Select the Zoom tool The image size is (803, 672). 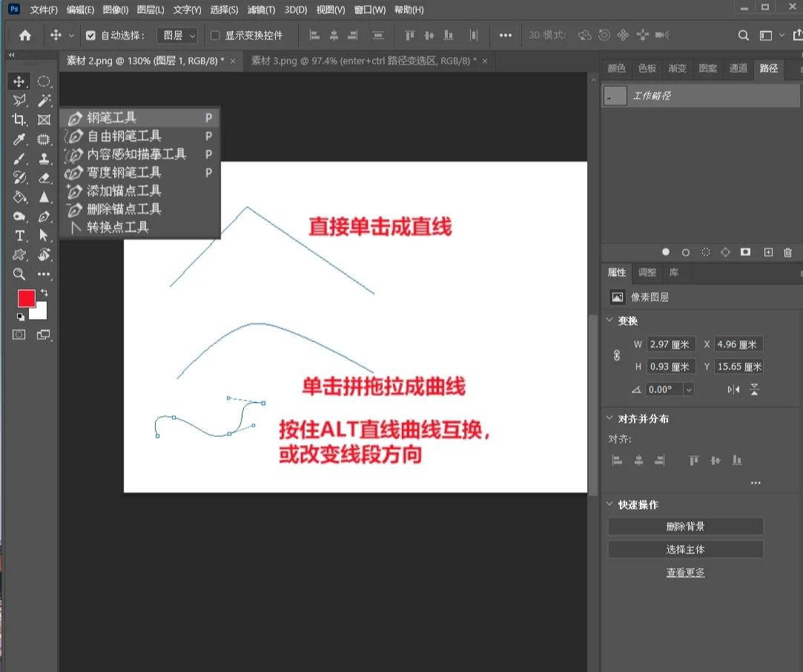point(19,274)
